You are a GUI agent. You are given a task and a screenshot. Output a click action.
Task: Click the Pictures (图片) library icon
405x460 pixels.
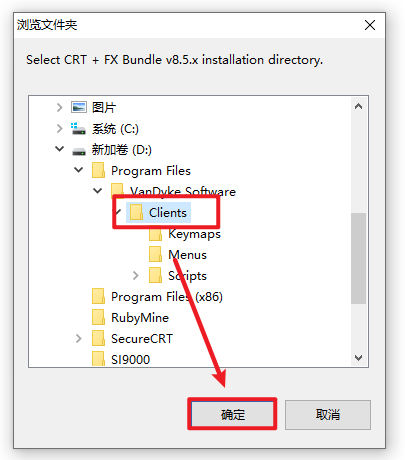pyautogui.click(x=79, y=107)
